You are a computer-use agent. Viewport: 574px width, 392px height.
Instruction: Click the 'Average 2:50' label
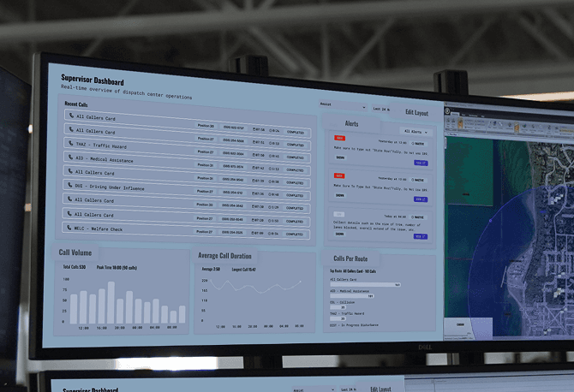tap(211, 269)
